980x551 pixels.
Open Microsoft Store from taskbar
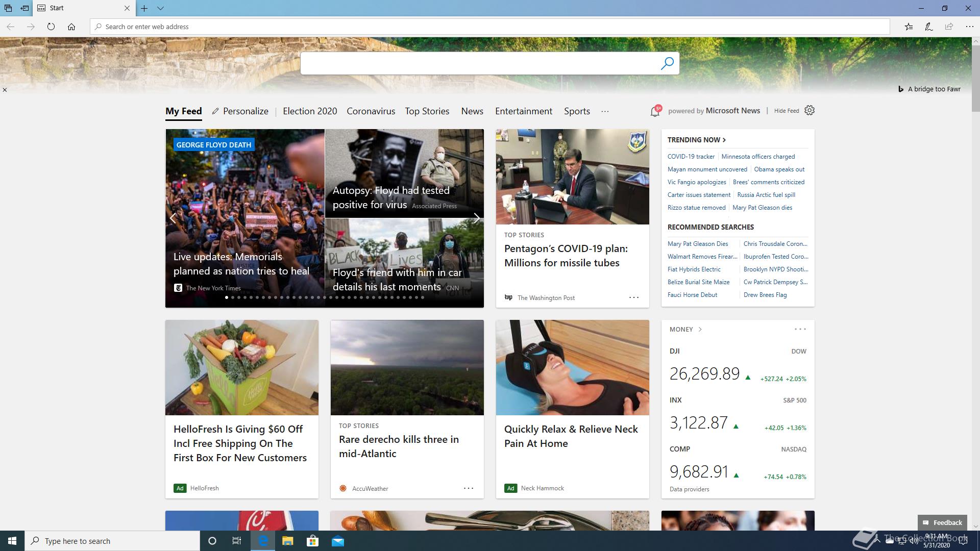point(312,541)
